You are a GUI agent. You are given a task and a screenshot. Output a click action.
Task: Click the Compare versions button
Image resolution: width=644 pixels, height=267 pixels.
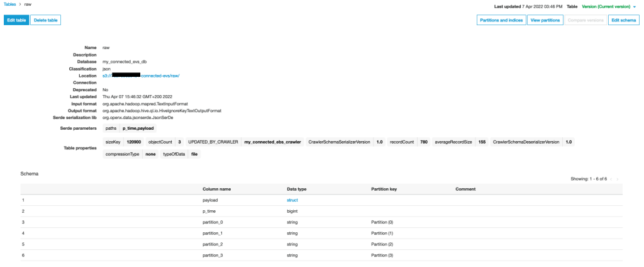click(x=586, y=20)
